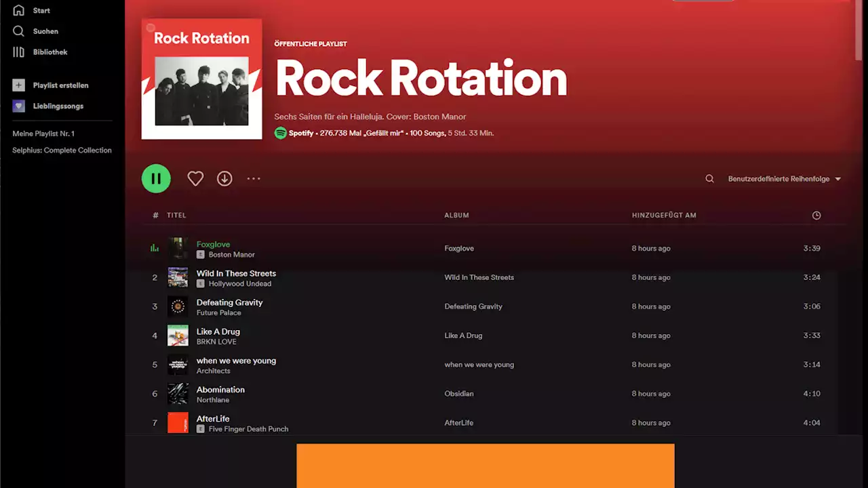Click the Start home icon
This screenshot has width=868, height=488.
click(x=18, y=10)
